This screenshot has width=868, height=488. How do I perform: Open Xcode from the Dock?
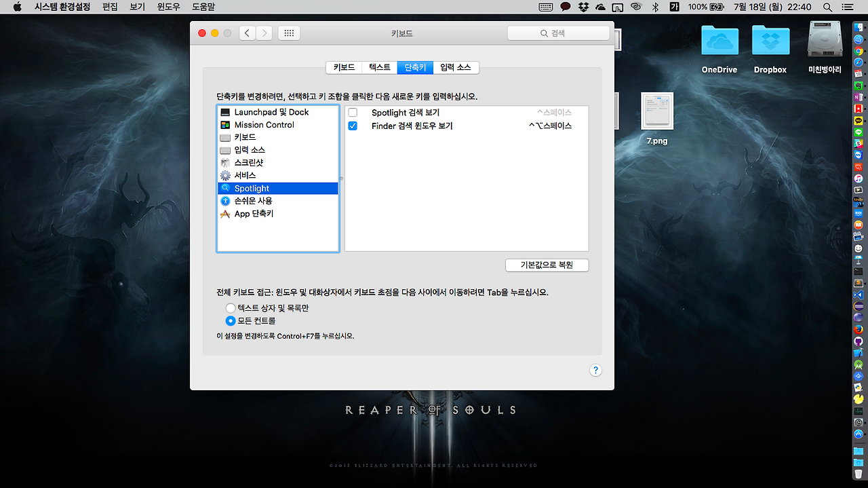(859, 353)
